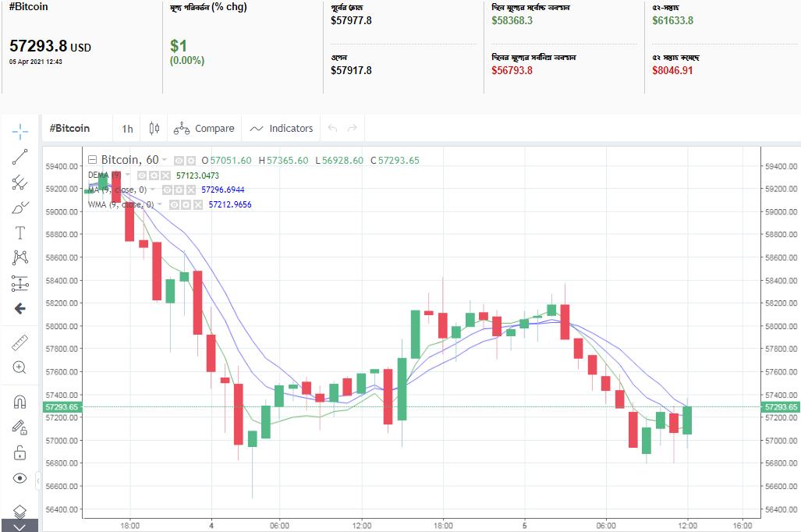Click the $56793.8 day low value
Viewport: 801px width, 532px height.
click(x=512, y=70)
